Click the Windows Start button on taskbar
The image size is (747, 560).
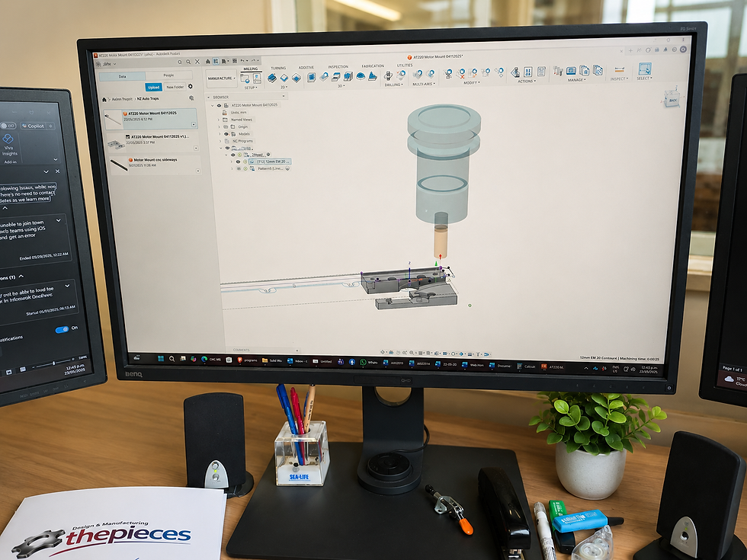[x=160, y=359]
